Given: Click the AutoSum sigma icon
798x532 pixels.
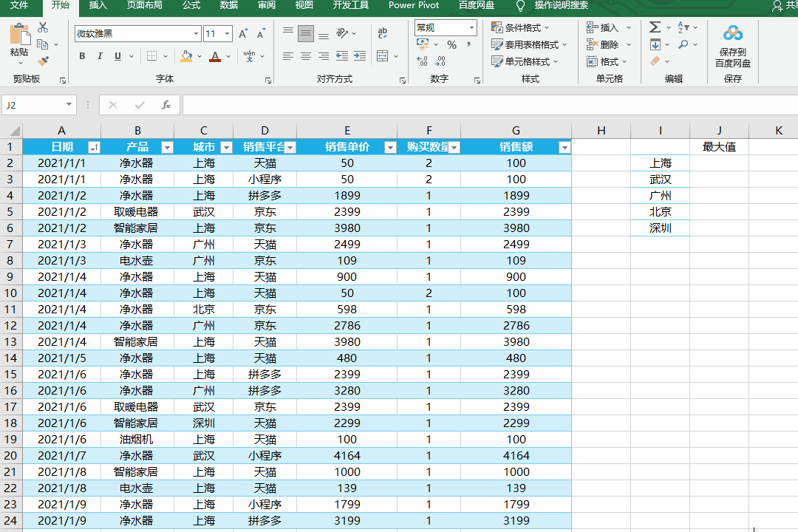Looking at the screenshot, I should (x=655, y=27).
